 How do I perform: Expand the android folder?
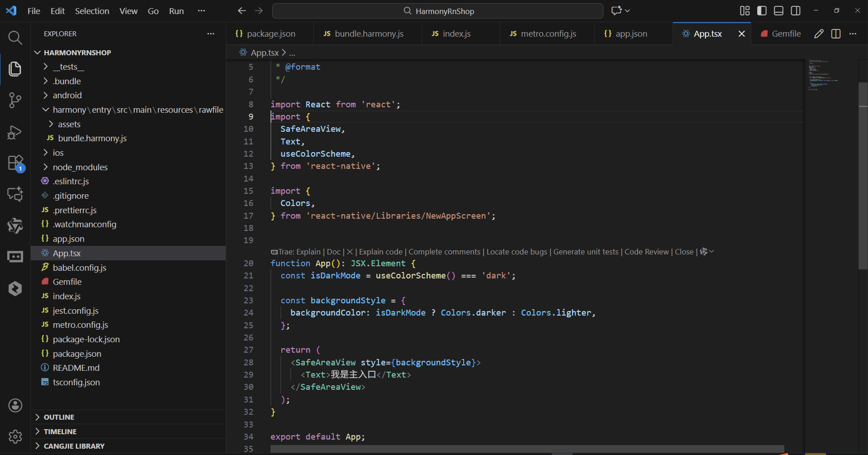click(67, 96)
